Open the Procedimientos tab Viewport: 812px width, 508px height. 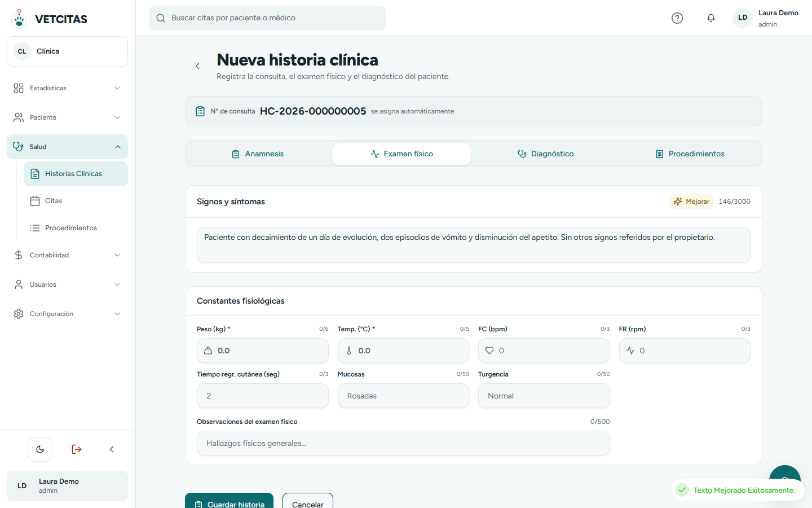(x=690, y=154)
